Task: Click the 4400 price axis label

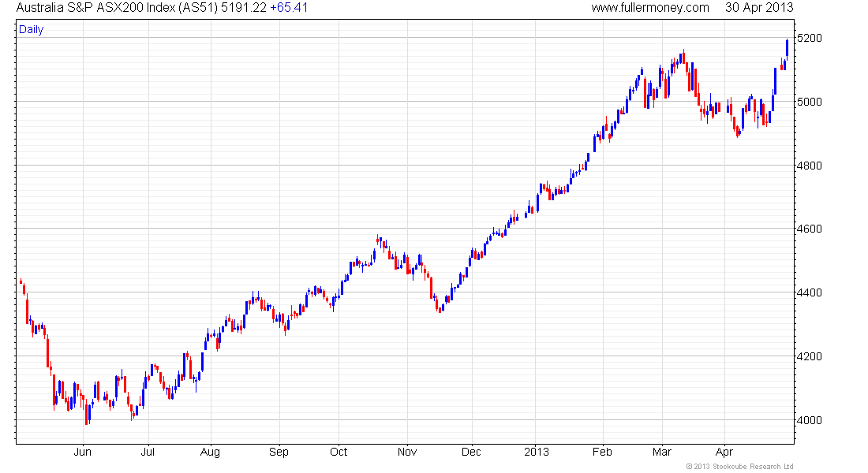Action: point(809,292)
